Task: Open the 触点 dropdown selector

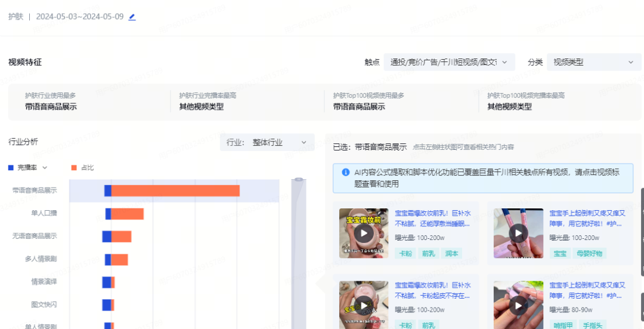Action: pos(448,62)
